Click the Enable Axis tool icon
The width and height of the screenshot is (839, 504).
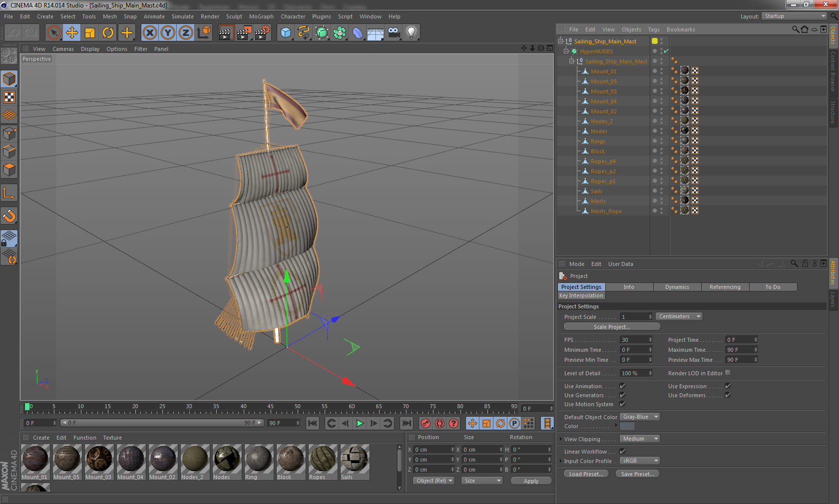click(x=9, y=193)
